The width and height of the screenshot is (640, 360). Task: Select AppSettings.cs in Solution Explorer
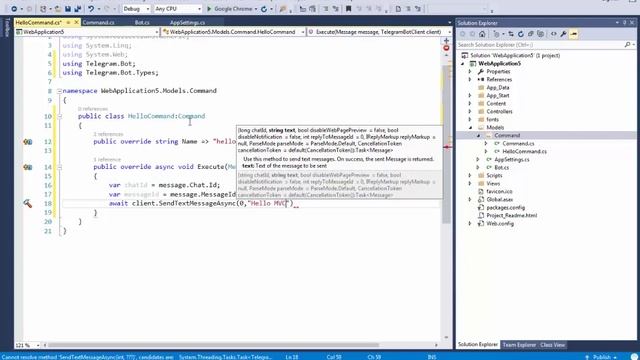pyautogui.click(x=511, y=160)
